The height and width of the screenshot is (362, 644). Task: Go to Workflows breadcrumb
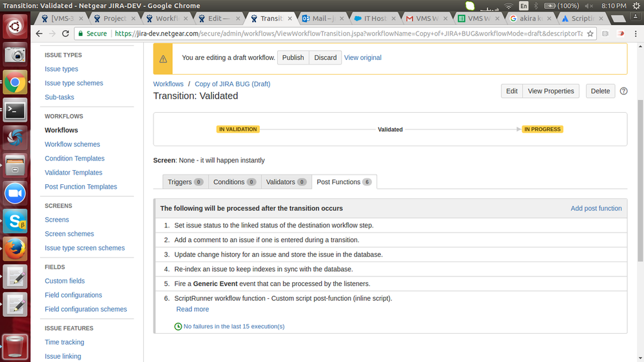[168, 84]
